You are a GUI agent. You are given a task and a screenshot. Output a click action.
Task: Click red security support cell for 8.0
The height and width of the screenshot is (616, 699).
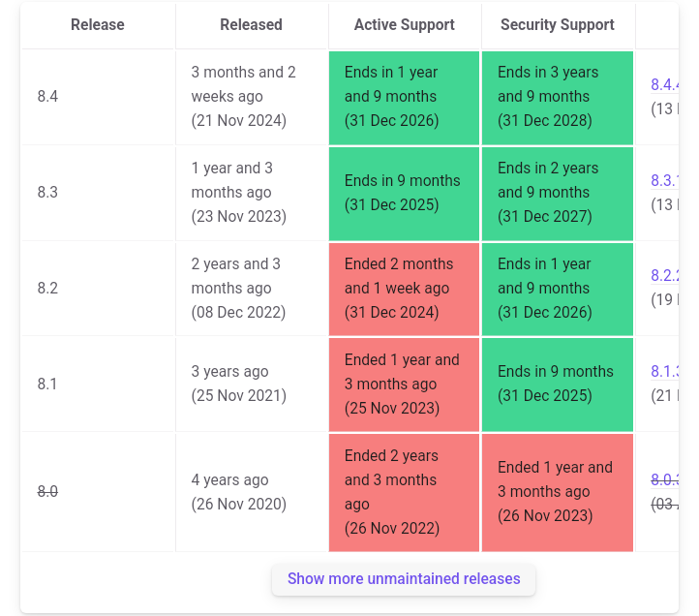[x=557, y=492]
